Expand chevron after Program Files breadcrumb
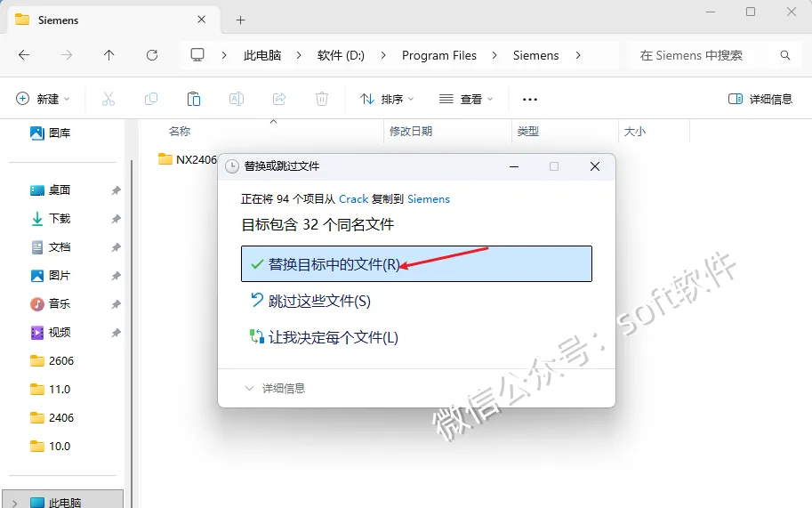Viewport: 812px width, 508px height. tap(494, 55)
